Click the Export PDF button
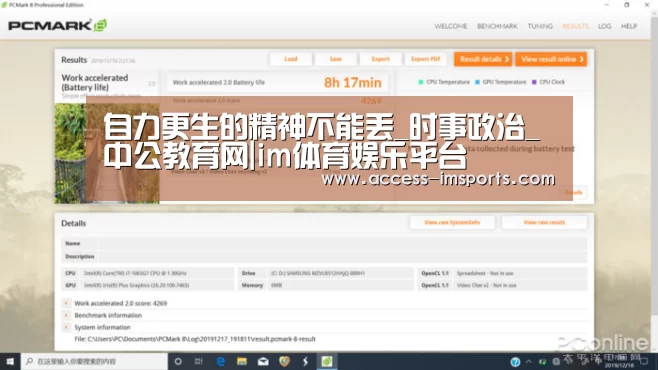The image size is (658, 370). pos(426,59)
